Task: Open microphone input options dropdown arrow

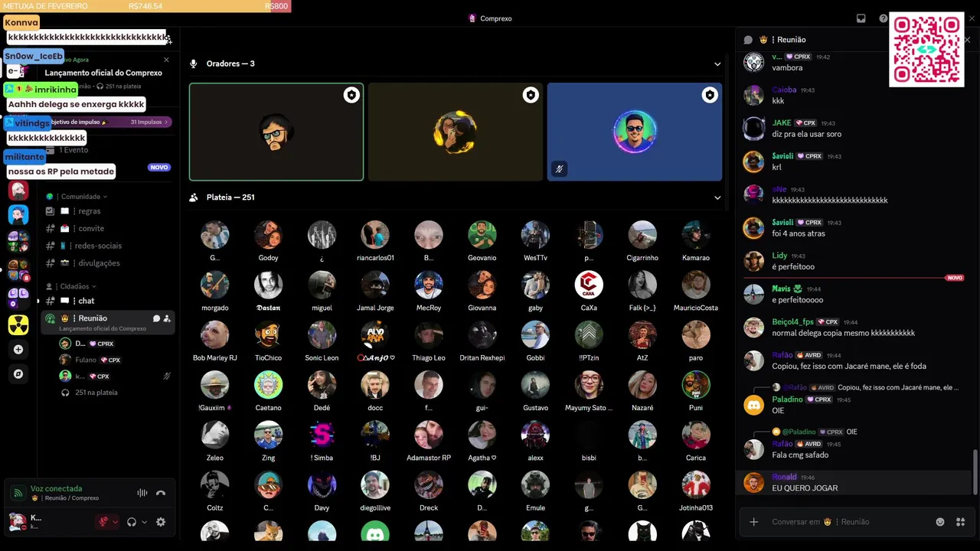Action: (116, 522)
